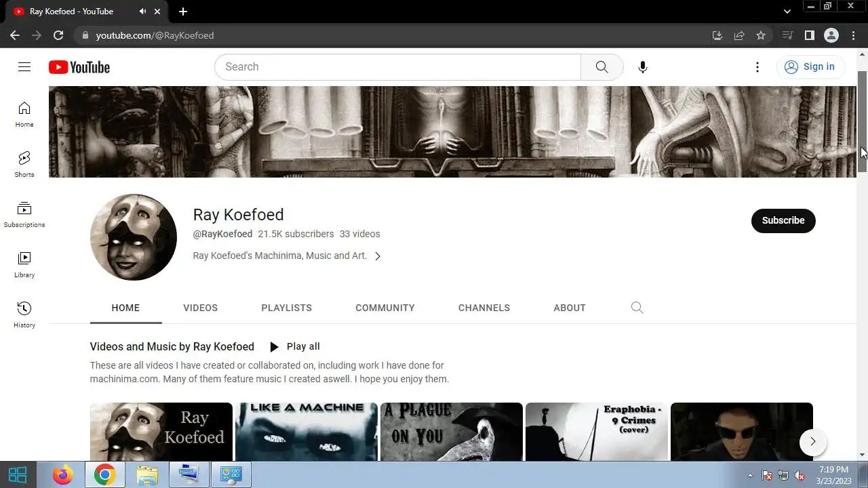Open YouTube settings three-dot menu
Image resolution: width=868 pixels, height=488 pixels.
coord(757,66)
